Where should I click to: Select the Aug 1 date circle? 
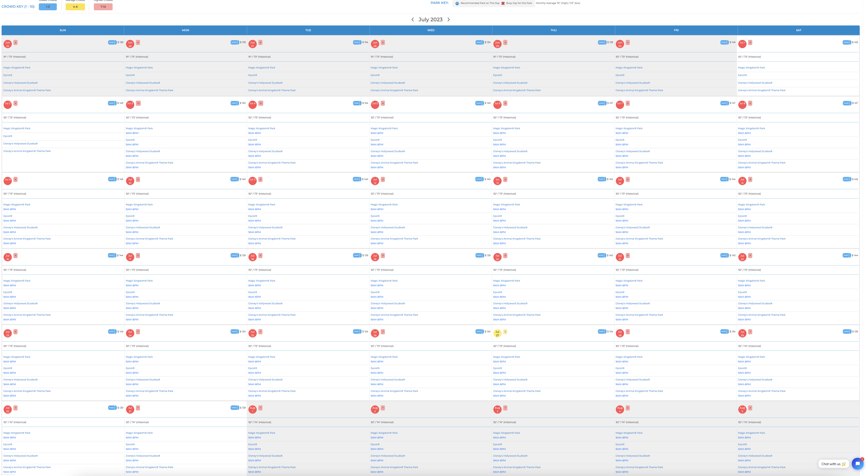[x=252, y=409]
